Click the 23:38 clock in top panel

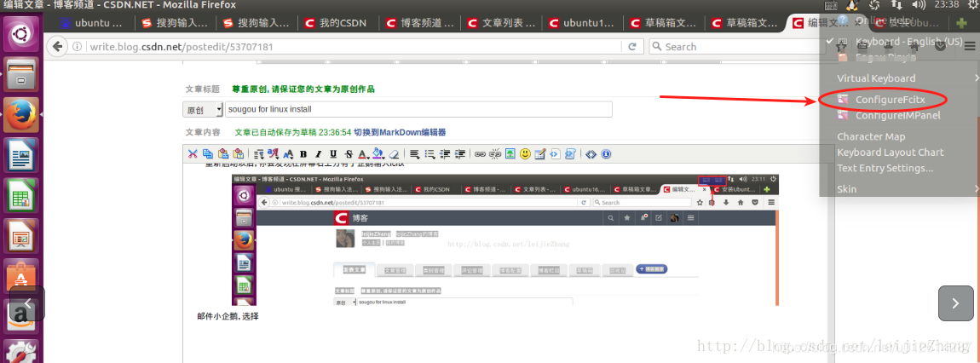946,5
